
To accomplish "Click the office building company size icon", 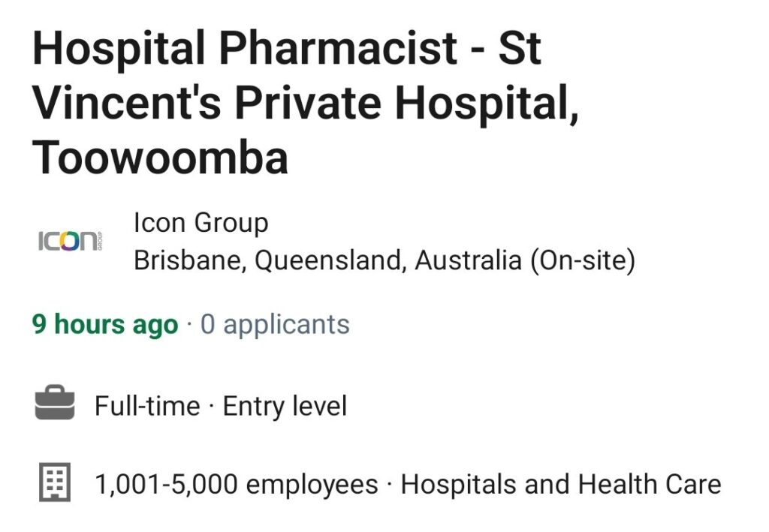I will [54, 482].
